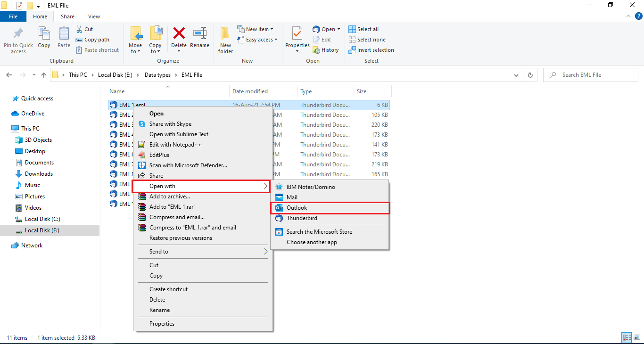Switch to the View ribbon tab

(x=94, y=16)
